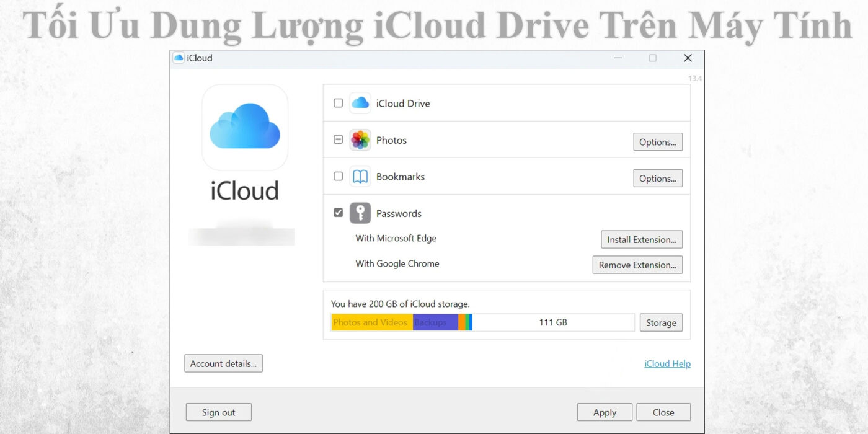Click the purple Backups storage segment
Viewport: 868px width, 434px height.
point(435,322)
